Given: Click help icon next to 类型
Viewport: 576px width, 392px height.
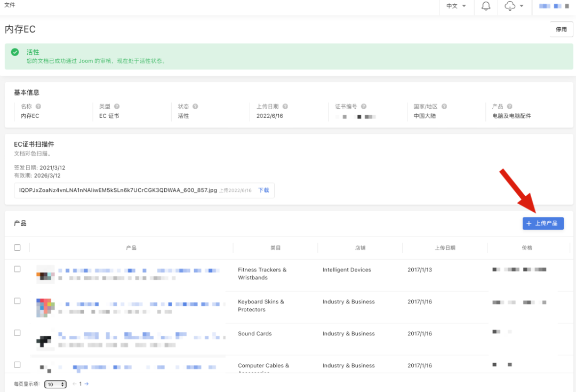Looking at the screenshot, I should (117, 107).
